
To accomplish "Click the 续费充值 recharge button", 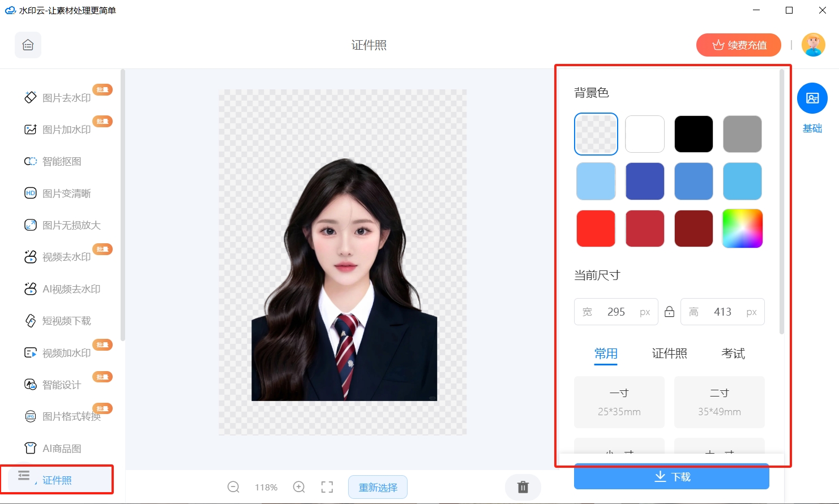I will click(739, 45).
